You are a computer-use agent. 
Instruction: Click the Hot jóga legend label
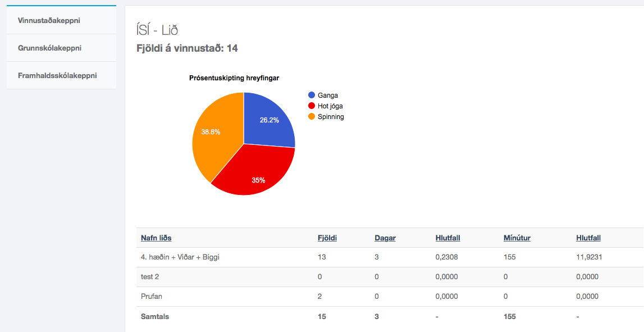330,106
